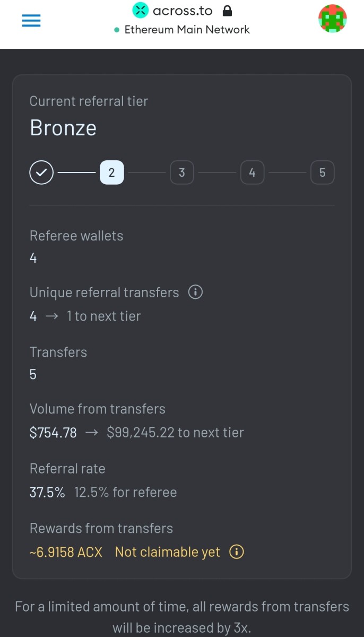This screenshot has width=364, height=637.
Task: Select tier step 3
Action: pyautogui.click(x=182, y=173)
